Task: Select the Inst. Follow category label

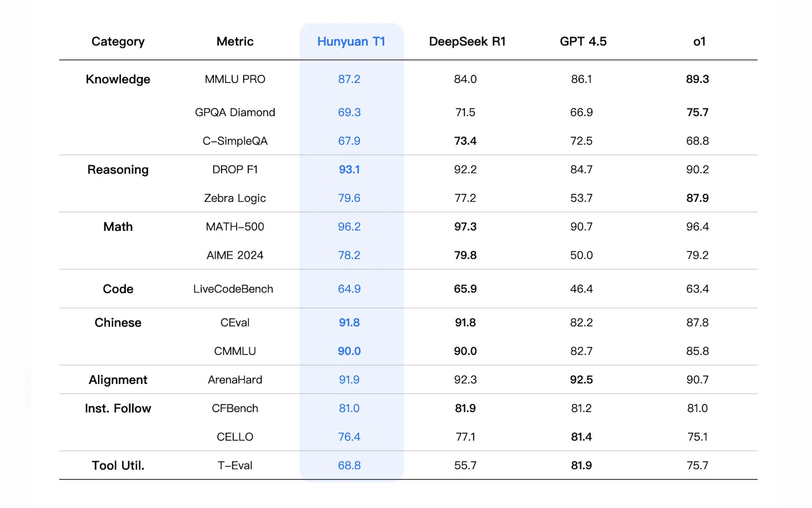Action: pos(118,408)
